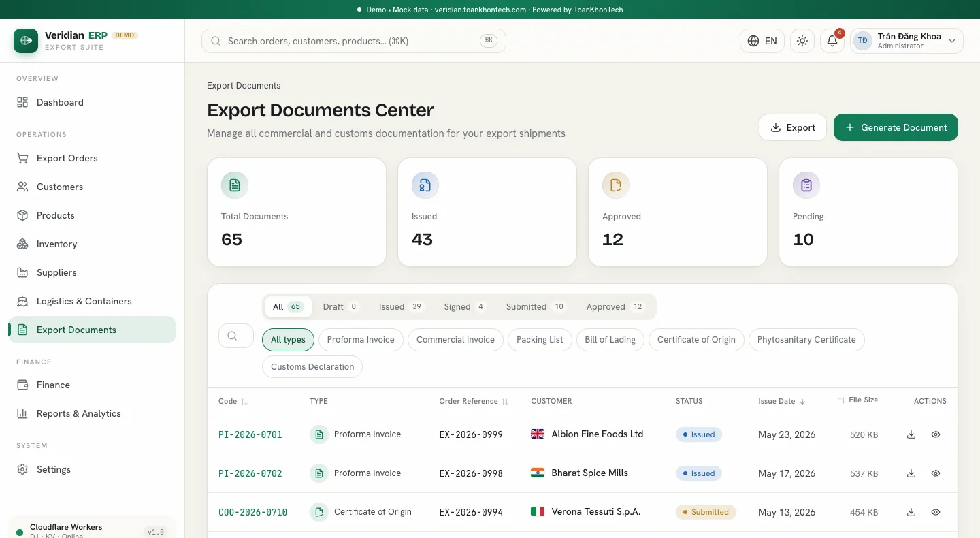Click the Total Documents card icon
The image size is (980, 538).
(235, 185)
